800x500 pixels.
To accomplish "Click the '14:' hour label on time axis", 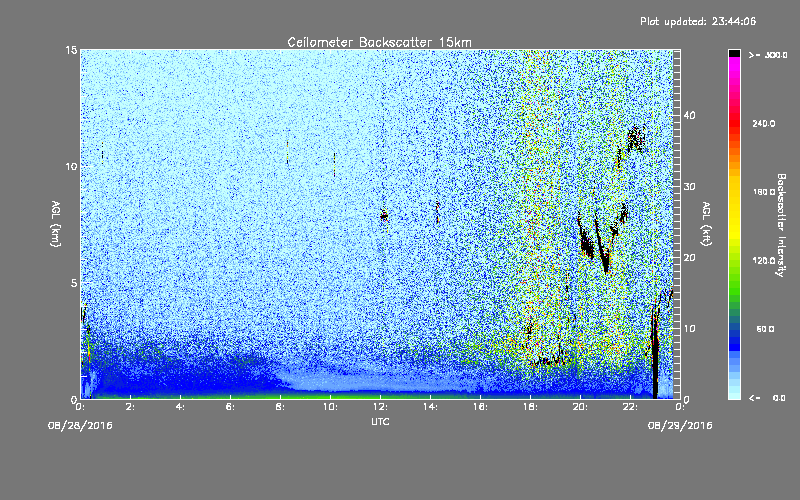I will [x=430, y=407].
